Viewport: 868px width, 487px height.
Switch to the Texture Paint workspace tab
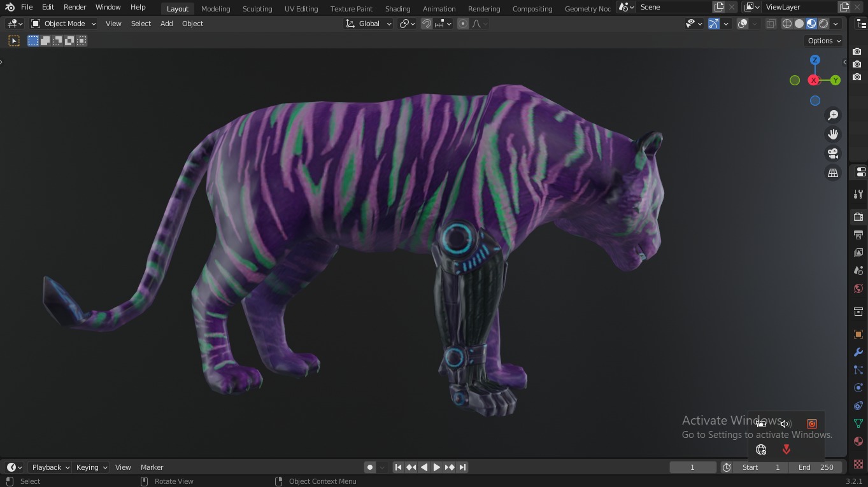[x=352, y=9]
